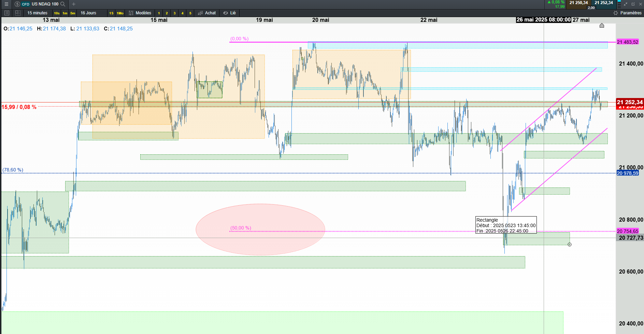
Task: Add a new chart tab with plus
Action: [74, 4]
